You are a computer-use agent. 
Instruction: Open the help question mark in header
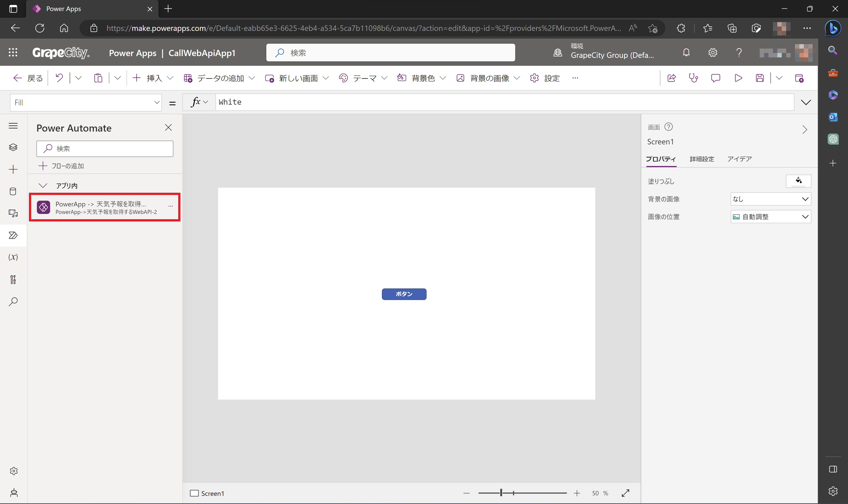point(739,52)
